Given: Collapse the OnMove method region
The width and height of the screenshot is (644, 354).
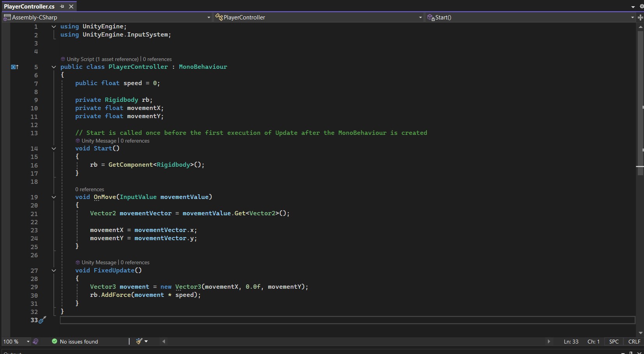Looking at the screenshot, I should [54, 197].
